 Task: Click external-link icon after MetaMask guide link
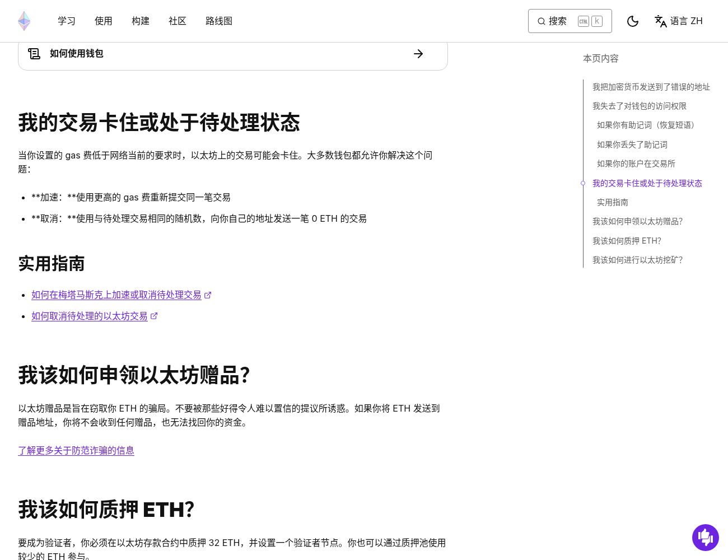pyautogui.click(x=208, y=295)
